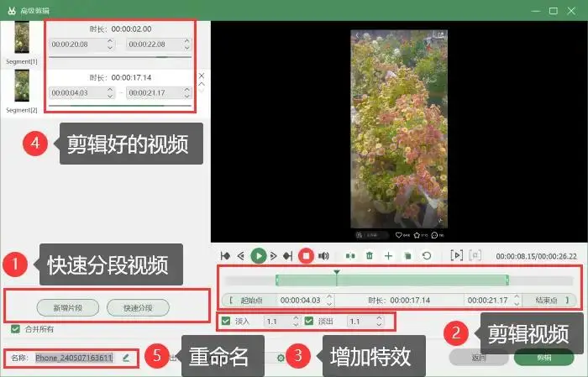Step back one frame

pos(241,256)
